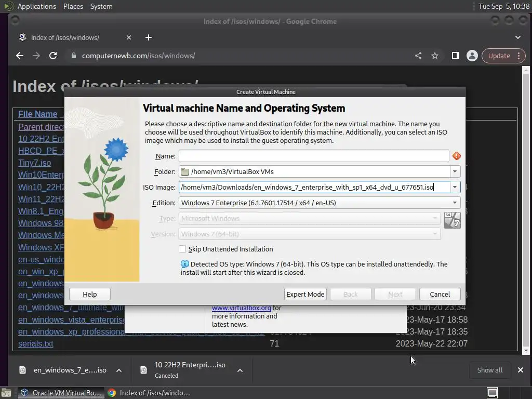
Task: Reload the Chrome page
Action: click(x=53, y=56)
